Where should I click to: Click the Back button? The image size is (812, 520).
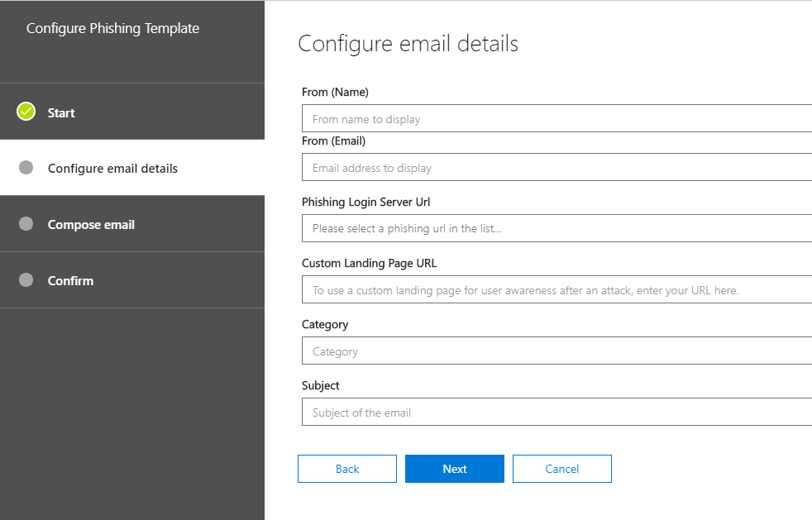(346, 468)
